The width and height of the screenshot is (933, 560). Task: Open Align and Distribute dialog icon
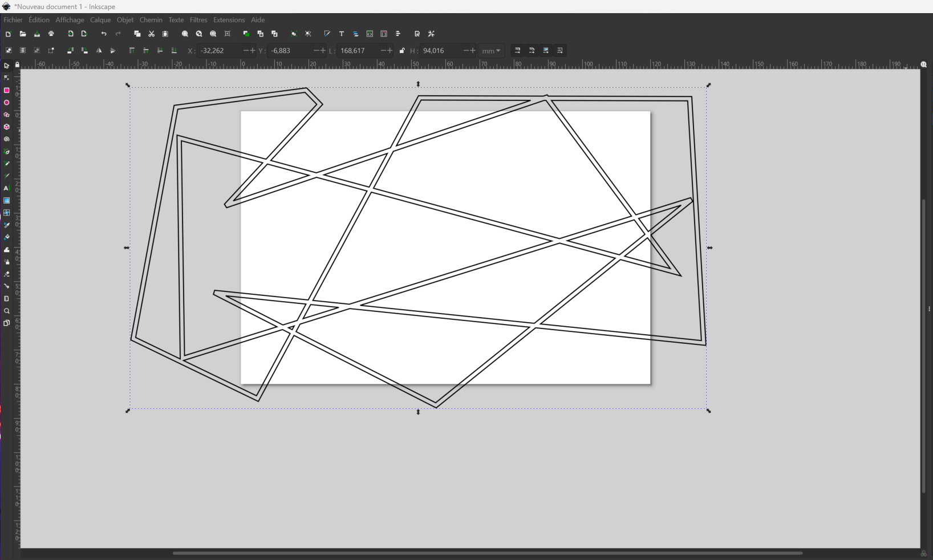click(x=398, y=34)
